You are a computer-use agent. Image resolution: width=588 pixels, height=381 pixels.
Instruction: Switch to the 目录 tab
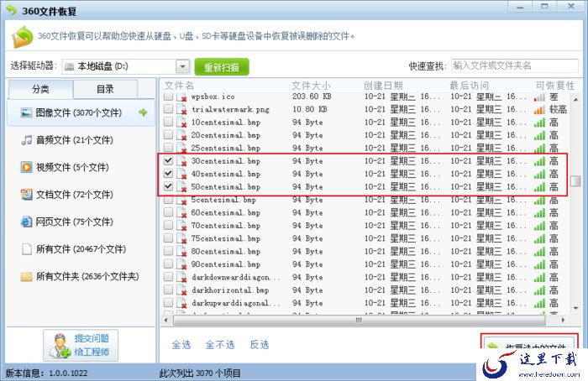pyautogui.click(x=105, y=89)
